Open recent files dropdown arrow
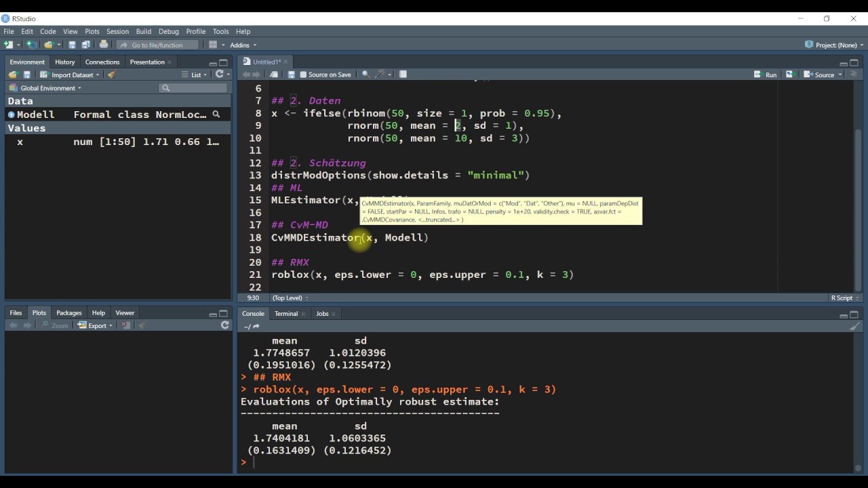This screenshot has width=868, height=488. (x=58, y=45)
